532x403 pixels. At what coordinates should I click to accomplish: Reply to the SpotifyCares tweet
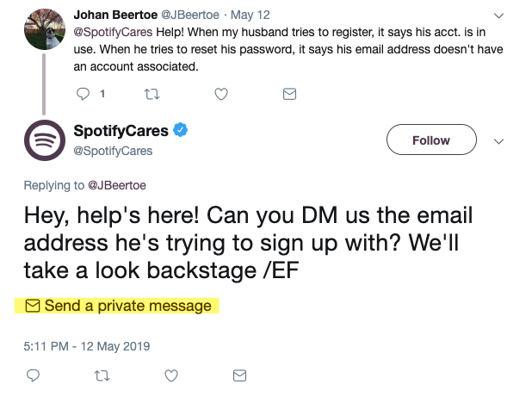[34, 375]
